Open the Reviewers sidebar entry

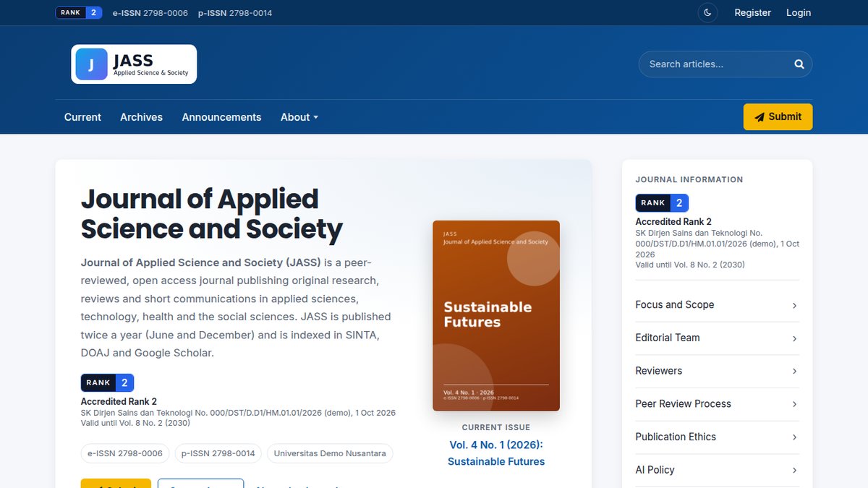click(717, 371)
